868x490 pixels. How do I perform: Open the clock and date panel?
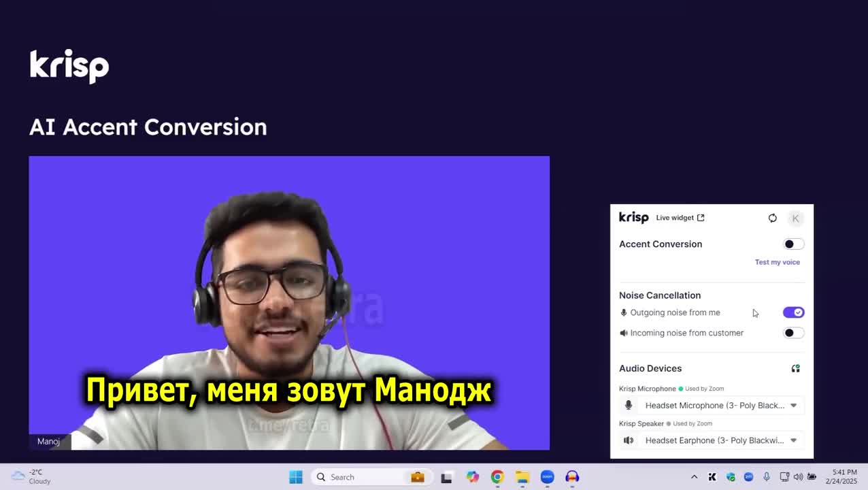[844, 476]
